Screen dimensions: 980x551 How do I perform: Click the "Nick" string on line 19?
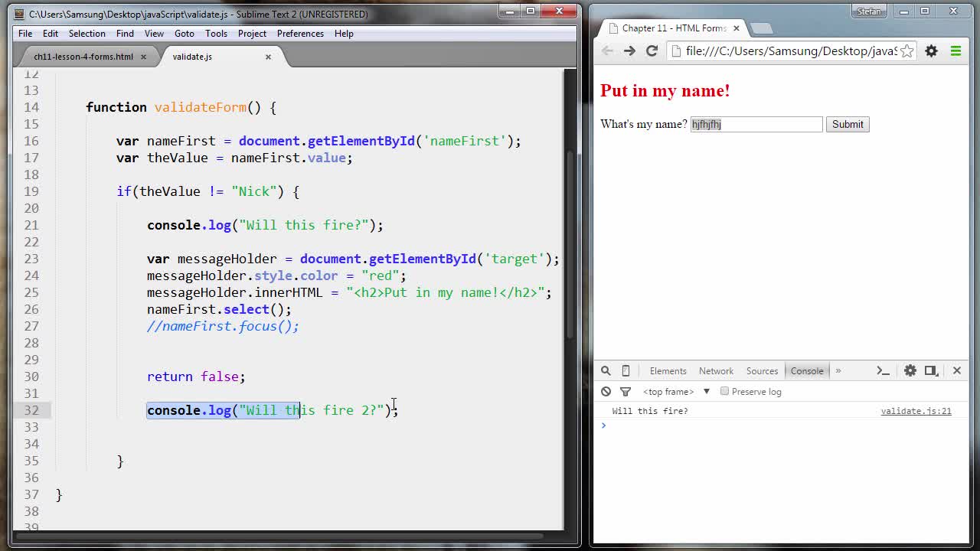(x=254, y=191)
